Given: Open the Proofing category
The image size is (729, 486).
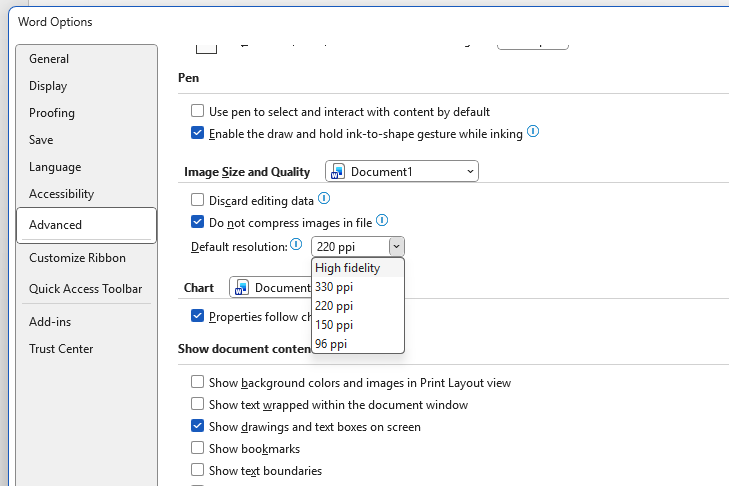Looking at the screenshot, I should coord(52,113).
